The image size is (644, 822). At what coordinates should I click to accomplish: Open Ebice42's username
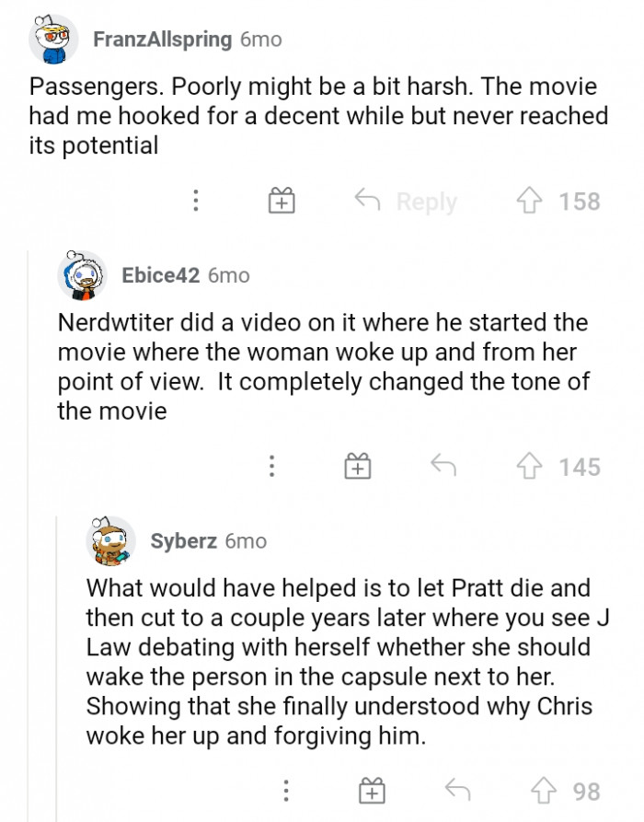coord(156,274)
